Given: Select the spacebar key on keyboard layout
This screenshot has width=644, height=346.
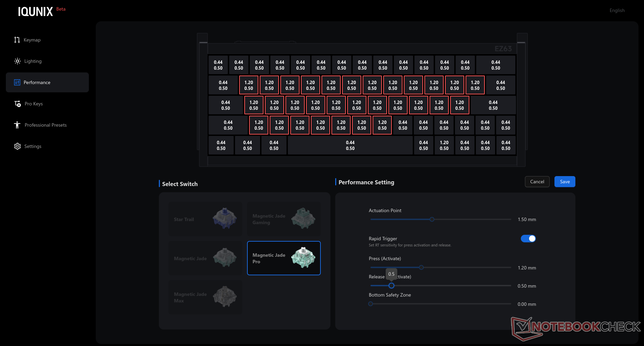Looking at the screenshot, I should [350, 145].
